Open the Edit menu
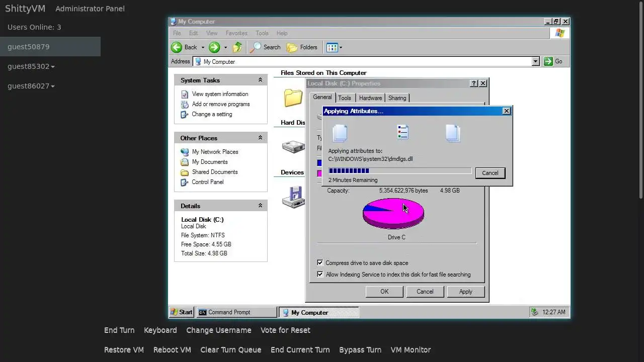644x362 pixels. point(194,33)
